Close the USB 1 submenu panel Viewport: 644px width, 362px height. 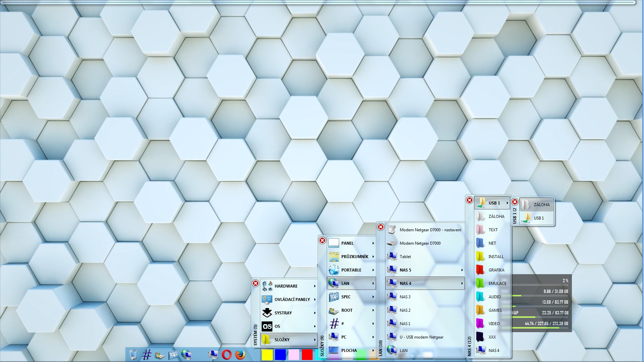515,202
